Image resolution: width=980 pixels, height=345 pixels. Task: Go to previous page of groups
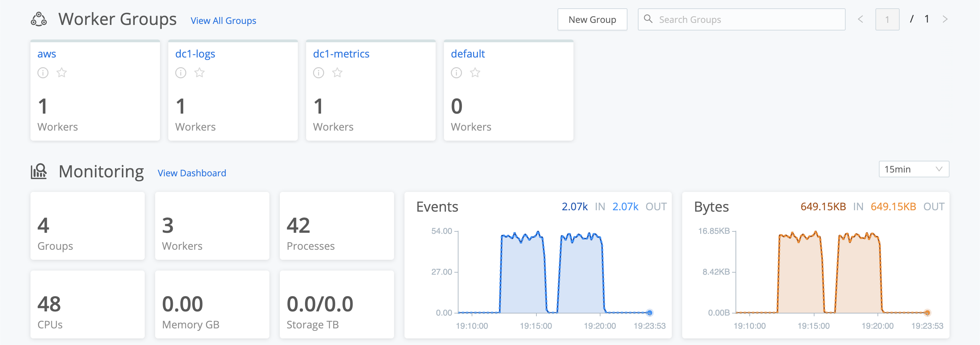pyautogui.click(x=861, y=19)
